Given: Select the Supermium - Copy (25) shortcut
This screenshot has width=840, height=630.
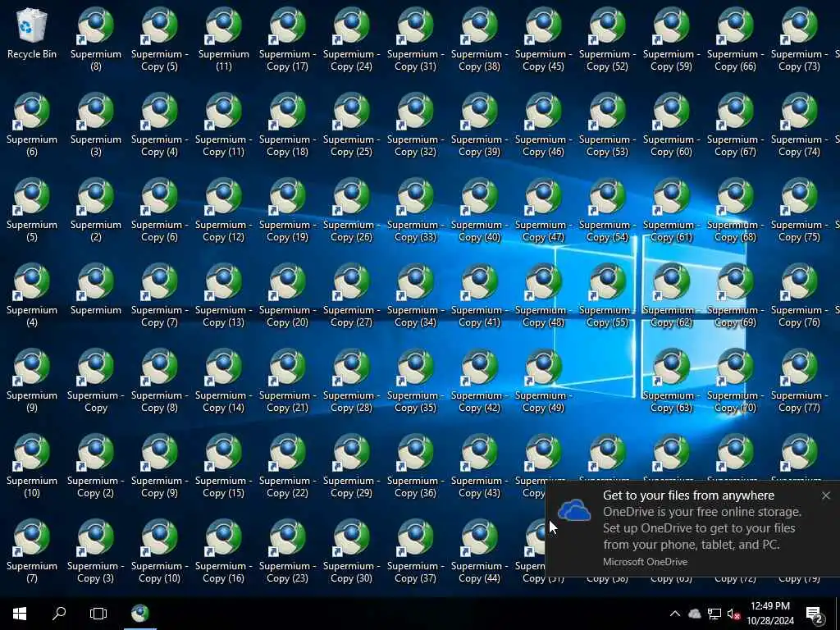Looking at the screenshot, I should (351, 125).
